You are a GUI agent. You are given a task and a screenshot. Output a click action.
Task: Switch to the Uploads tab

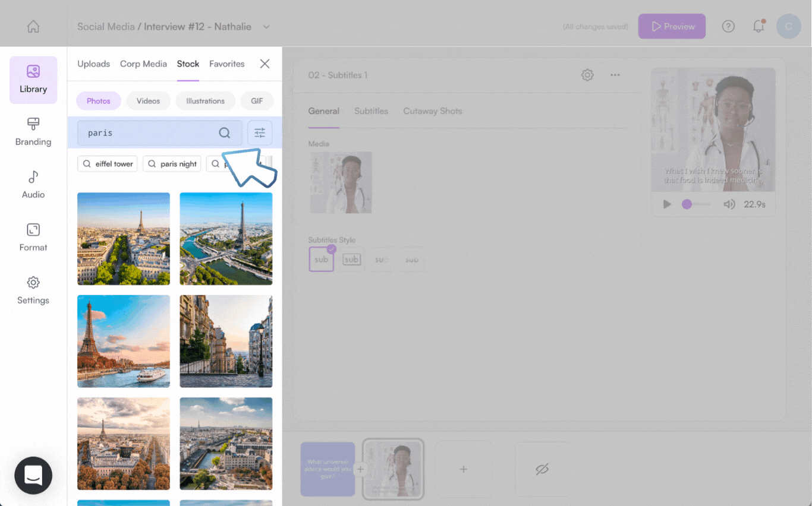94,64
